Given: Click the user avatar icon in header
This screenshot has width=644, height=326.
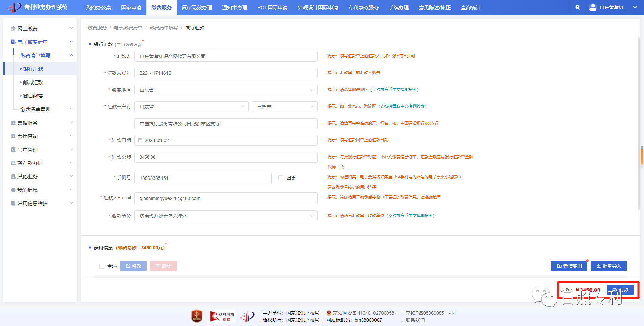Looking at the screenshot, I should (593, 7).
